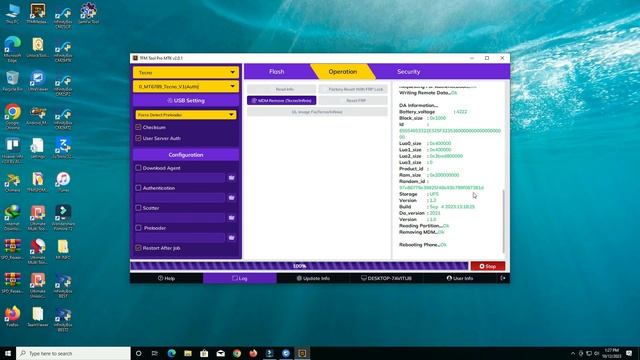640x360 pixels.
Task: Open the SamFw Tool desktop shortcut
Action: click(x=88, y=13)
